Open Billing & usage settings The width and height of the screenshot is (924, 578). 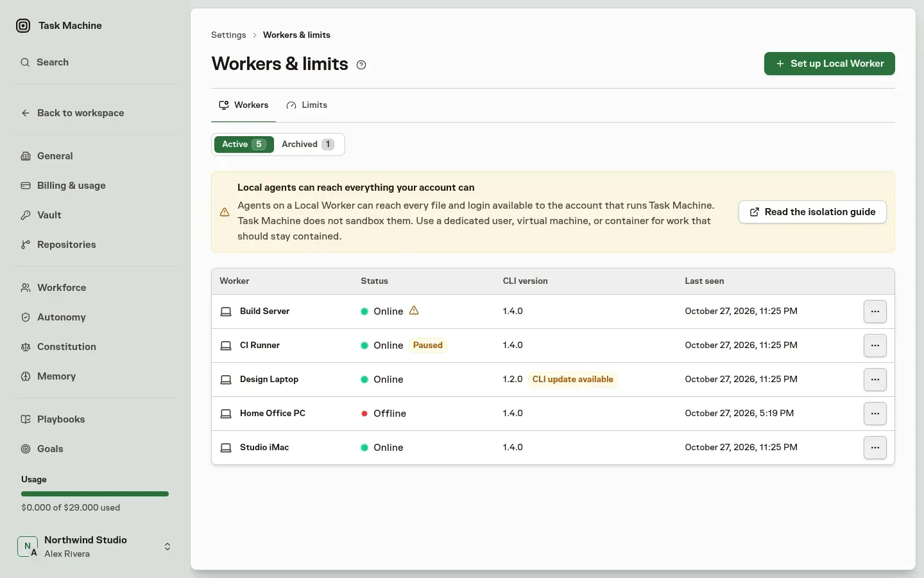tap(95, 186)
